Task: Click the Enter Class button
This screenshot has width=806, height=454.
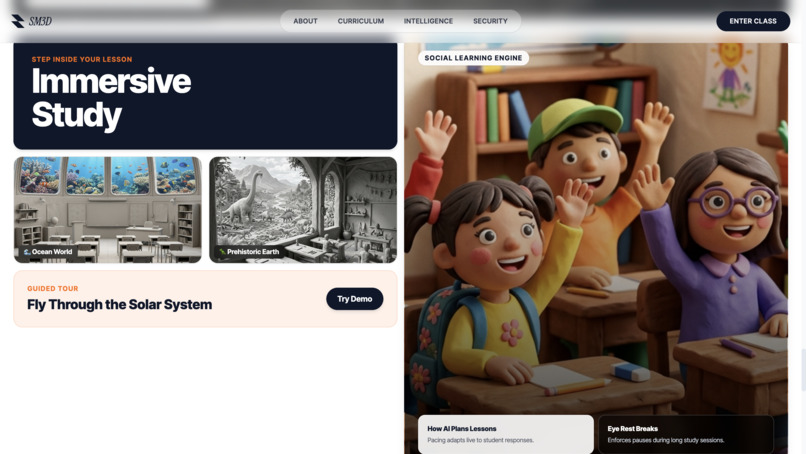Action: (753, 21)
